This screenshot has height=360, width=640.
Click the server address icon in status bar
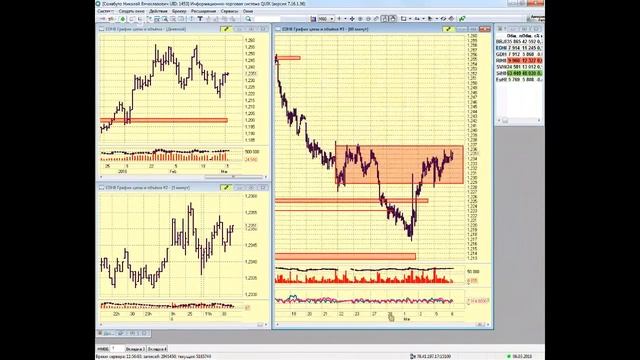[x=412, y=357]
